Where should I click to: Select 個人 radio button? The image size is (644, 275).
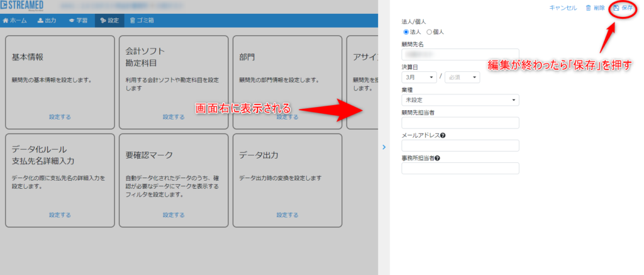[429, 31]
